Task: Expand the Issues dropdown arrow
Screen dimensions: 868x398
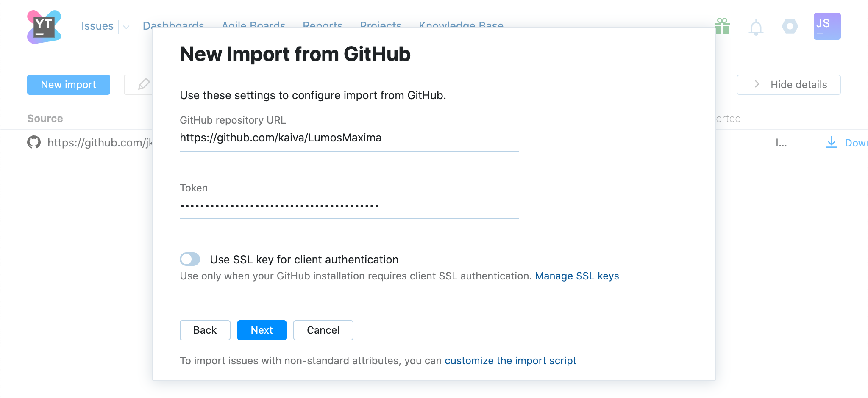Action: (x=126, y=27)
